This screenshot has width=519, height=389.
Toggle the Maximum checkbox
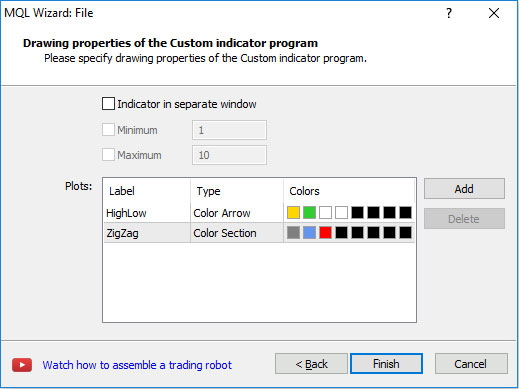coord(108,155)
